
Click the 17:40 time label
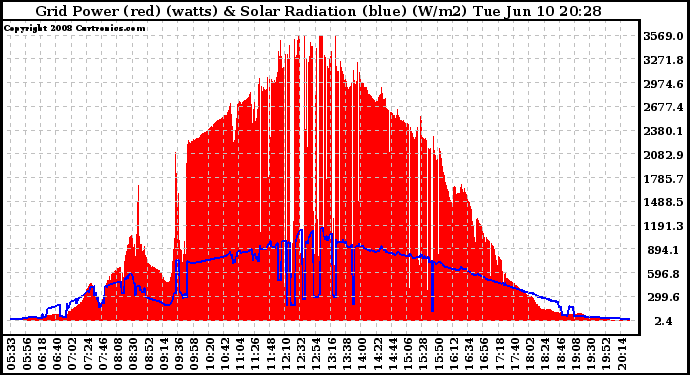point(515,354)
